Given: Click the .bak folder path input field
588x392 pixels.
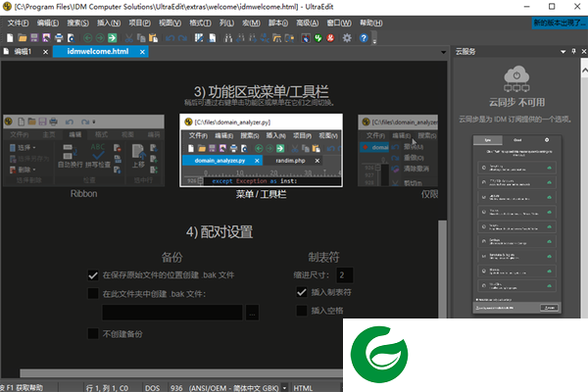Looking at the screenshot, I should click(x=172, y=313).
